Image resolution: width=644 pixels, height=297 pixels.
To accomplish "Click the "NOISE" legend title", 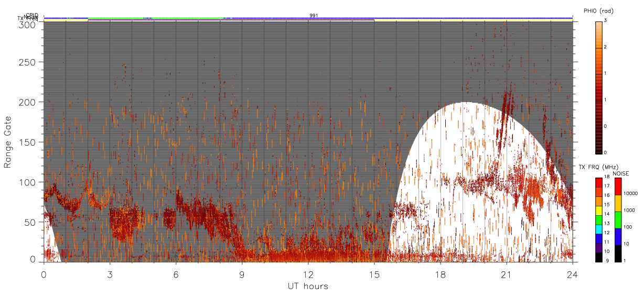I will point(620,173).
